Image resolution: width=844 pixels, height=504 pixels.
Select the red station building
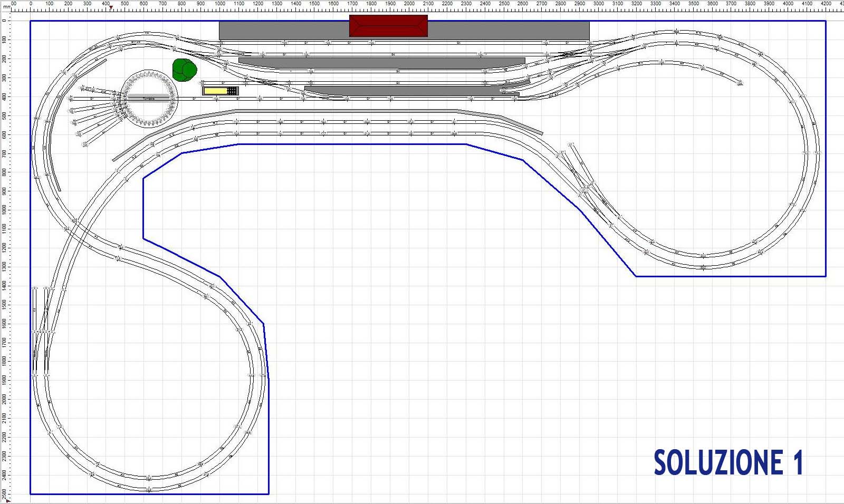point(388,26)
